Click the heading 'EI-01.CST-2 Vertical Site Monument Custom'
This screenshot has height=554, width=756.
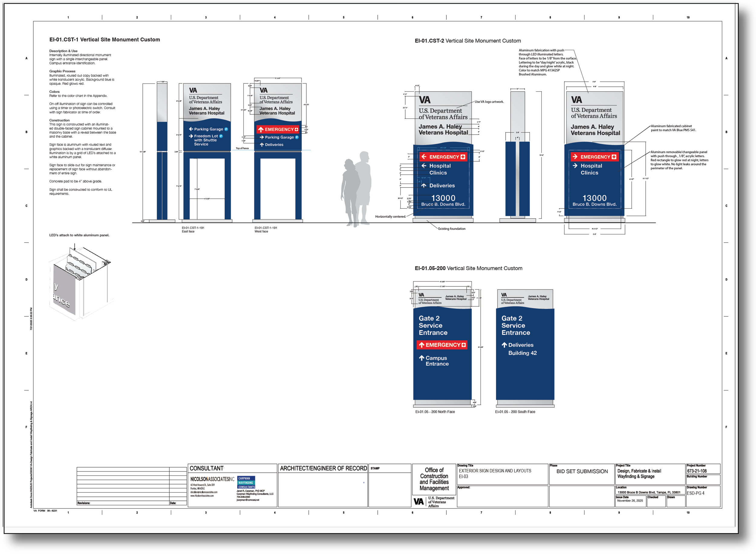pos(468,41)
